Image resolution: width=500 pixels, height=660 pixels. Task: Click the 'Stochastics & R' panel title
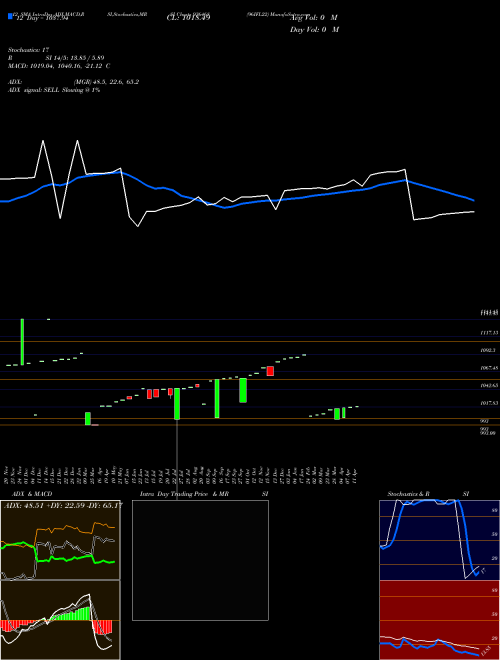coord(409,494)
